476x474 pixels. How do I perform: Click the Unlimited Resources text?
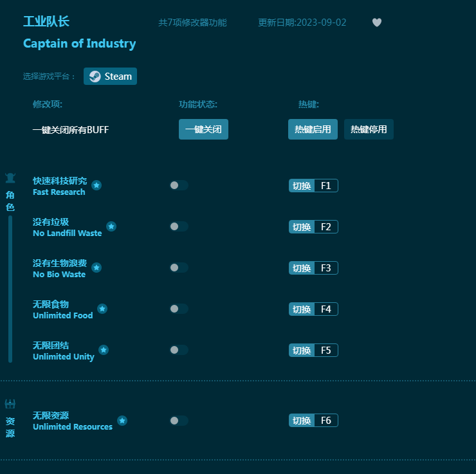coord(73,426)
